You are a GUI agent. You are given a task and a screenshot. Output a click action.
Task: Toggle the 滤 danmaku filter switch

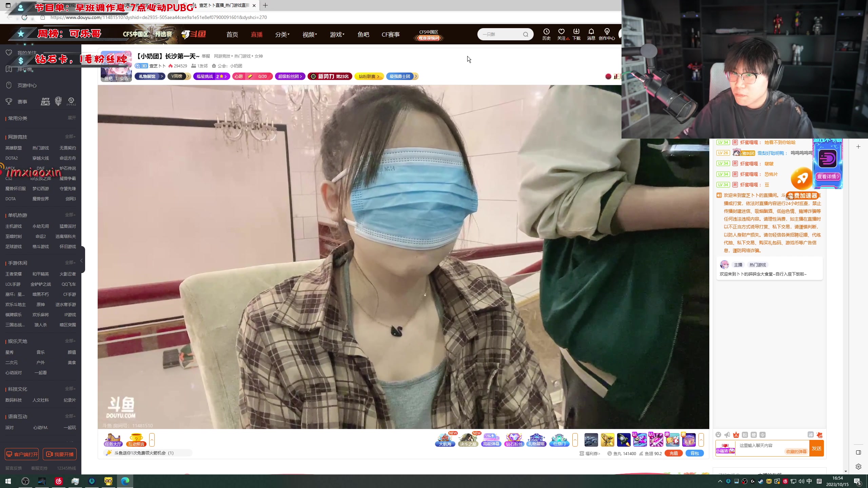point(811,435)
